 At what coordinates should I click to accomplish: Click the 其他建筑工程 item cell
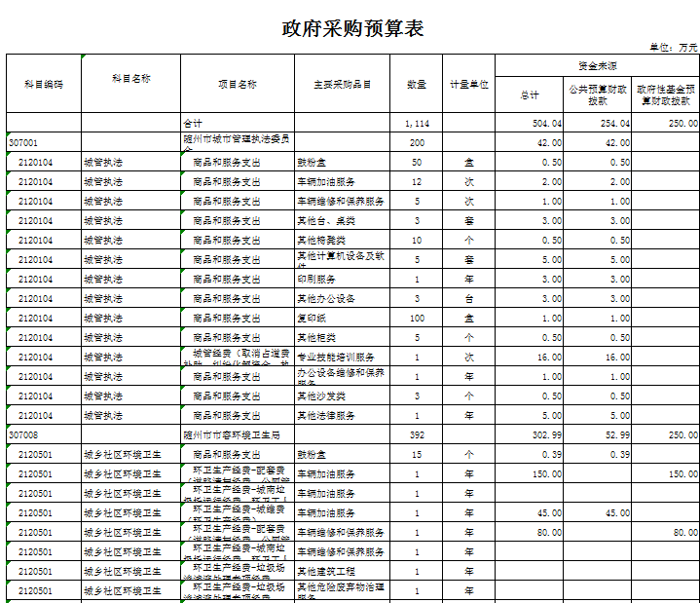pos(342,571)
